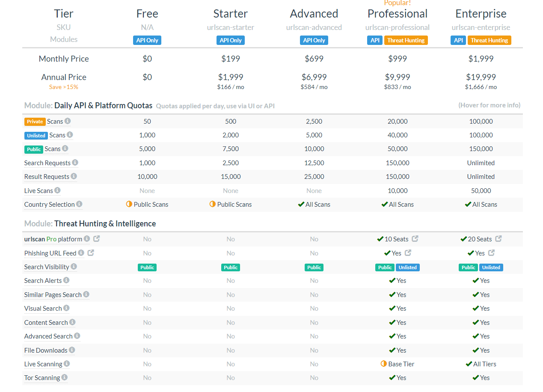
Task: Click the $1,666 / mo Enterprise text
Action: click(x=481, y=87)
